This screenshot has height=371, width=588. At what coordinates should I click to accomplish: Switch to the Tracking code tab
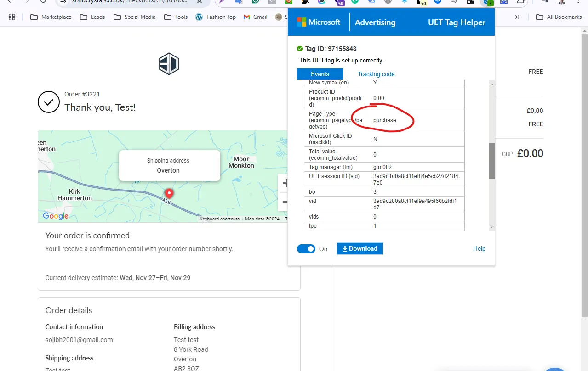376,74
